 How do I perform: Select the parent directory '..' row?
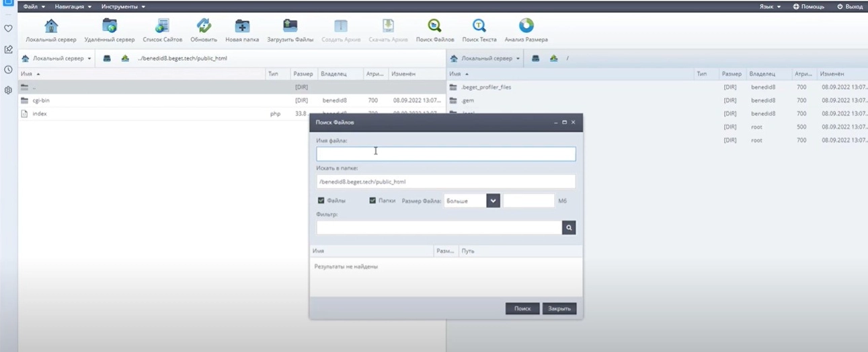[232, 87]
